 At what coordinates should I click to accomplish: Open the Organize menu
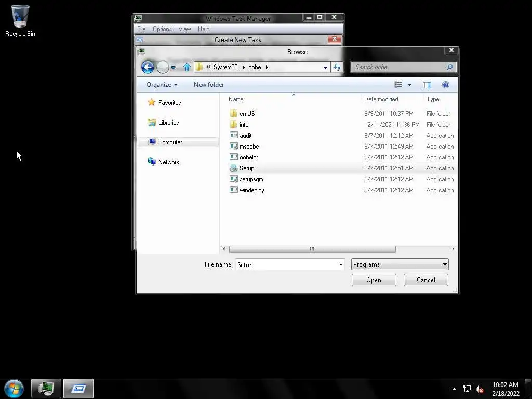(x=162, y=85)
